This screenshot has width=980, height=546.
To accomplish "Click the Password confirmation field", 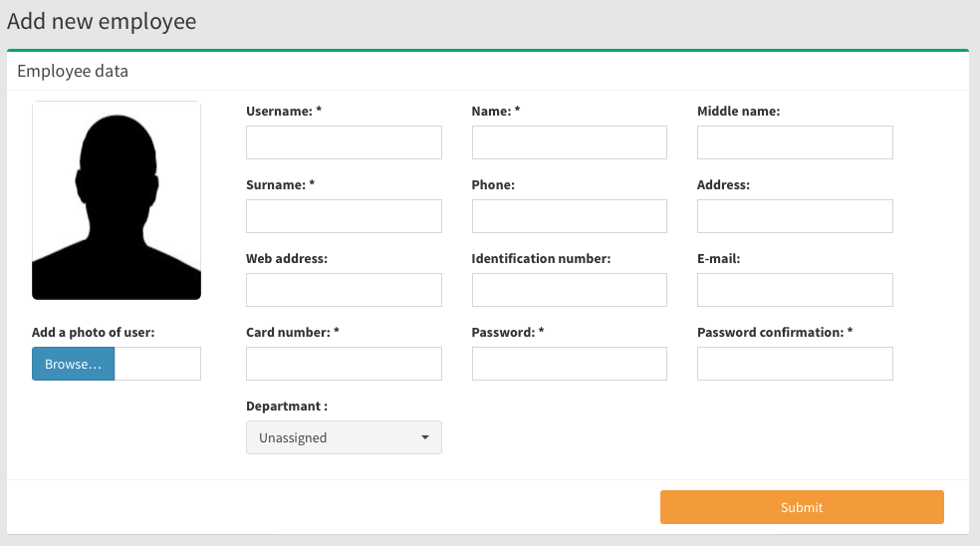I will 795,364.
